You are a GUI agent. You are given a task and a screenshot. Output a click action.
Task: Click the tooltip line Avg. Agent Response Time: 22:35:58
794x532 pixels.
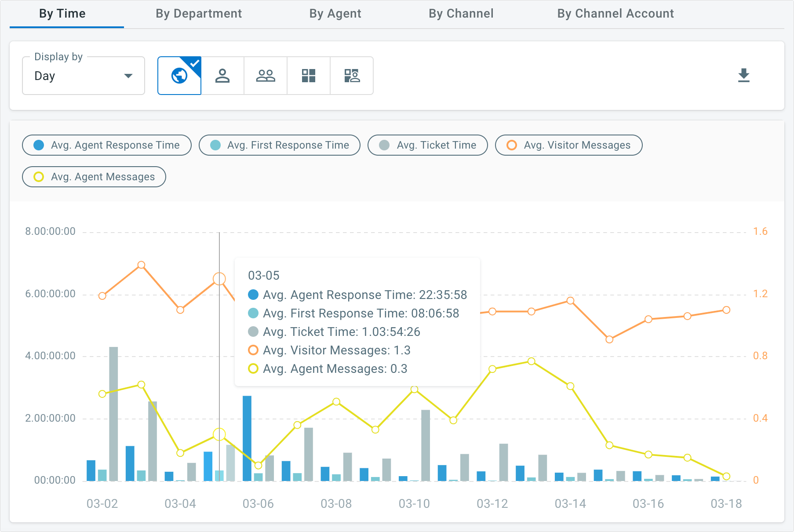pyautogui.click(x=365, y=295)
